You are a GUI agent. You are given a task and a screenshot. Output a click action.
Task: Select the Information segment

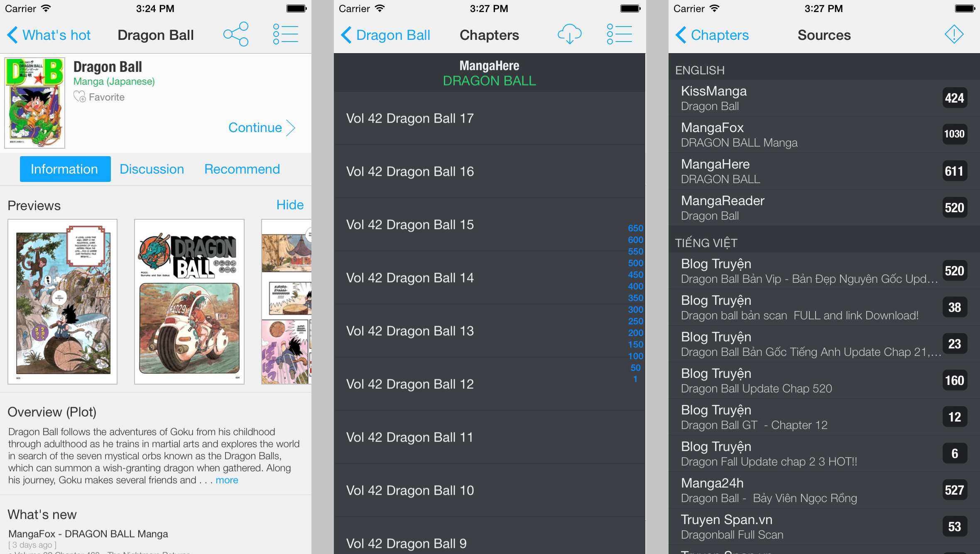[65, 169]
